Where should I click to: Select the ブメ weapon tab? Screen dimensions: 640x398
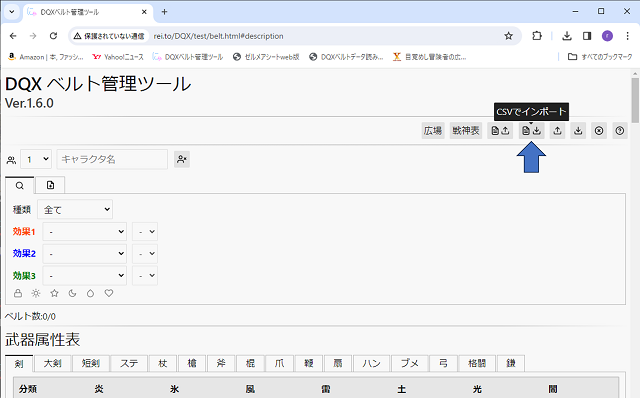click(409, 363)
